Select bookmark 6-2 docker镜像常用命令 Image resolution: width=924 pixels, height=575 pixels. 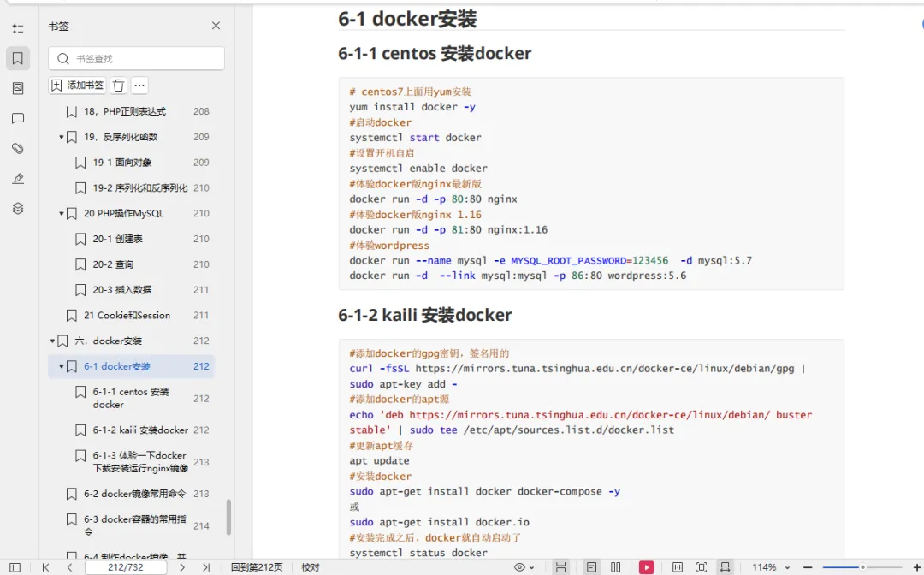(134, 494)
